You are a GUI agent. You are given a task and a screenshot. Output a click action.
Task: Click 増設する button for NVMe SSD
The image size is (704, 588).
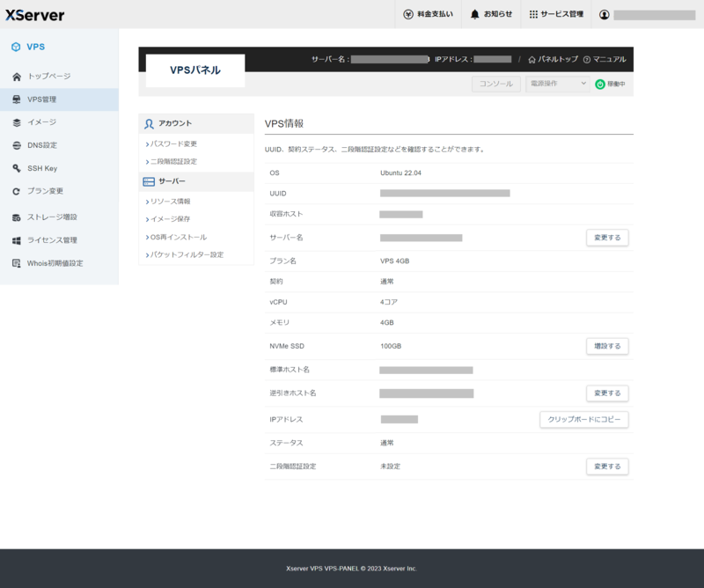pos(607,346)
